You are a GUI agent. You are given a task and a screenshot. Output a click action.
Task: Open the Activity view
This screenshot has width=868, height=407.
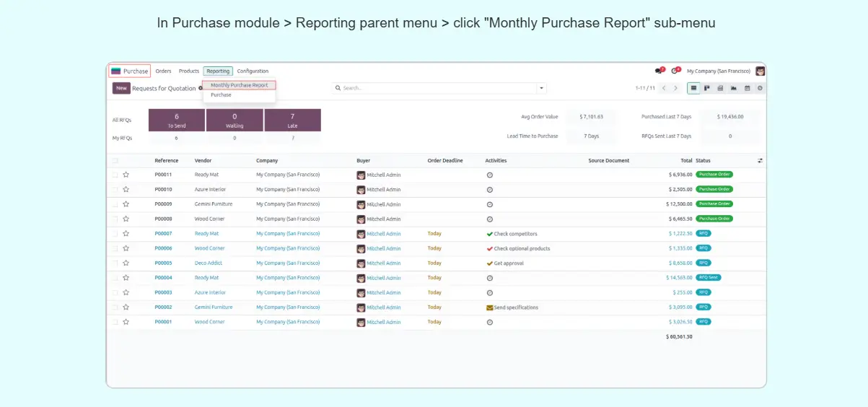[760, 88]
